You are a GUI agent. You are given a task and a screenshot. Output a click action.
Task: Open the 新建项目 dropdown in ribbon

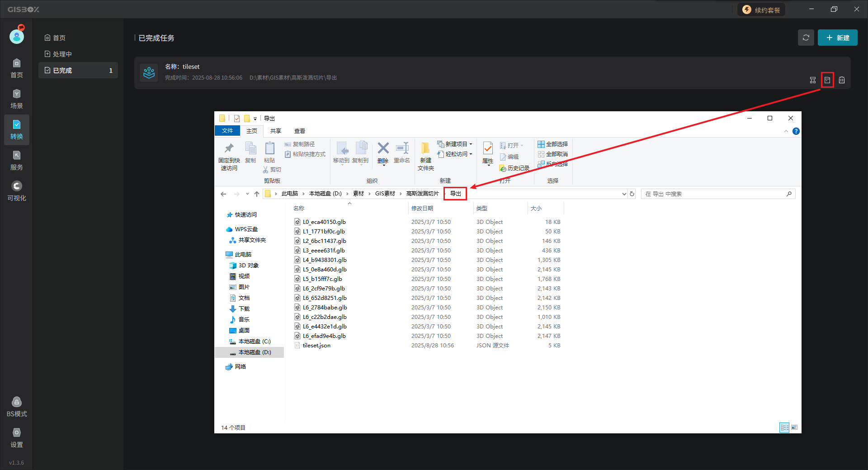point(455,144)
